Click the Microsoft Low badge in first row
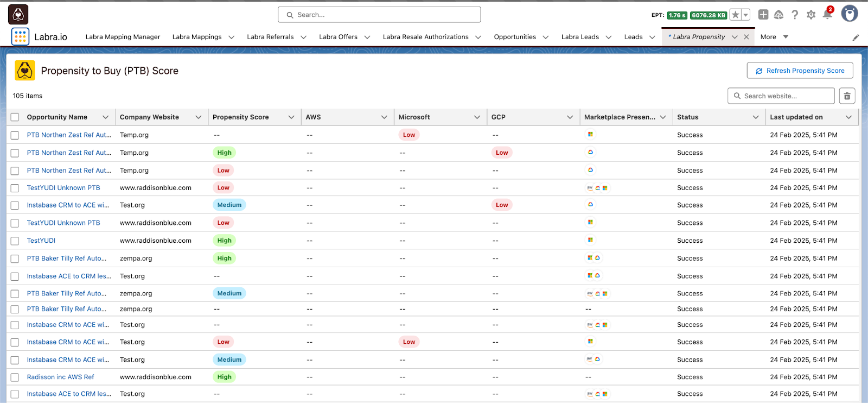 click(x=409, y=135)
